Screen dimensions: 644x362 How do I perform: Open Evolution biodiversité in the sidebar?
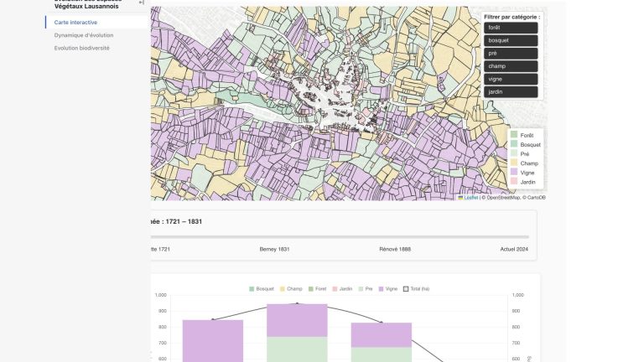click(x=81, y=48)
